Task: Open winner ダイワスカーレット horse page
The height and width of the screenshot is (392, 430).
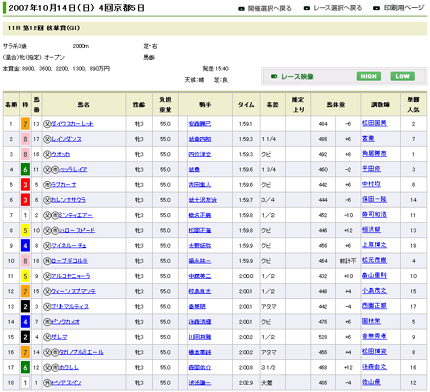Action: (72, 124)
